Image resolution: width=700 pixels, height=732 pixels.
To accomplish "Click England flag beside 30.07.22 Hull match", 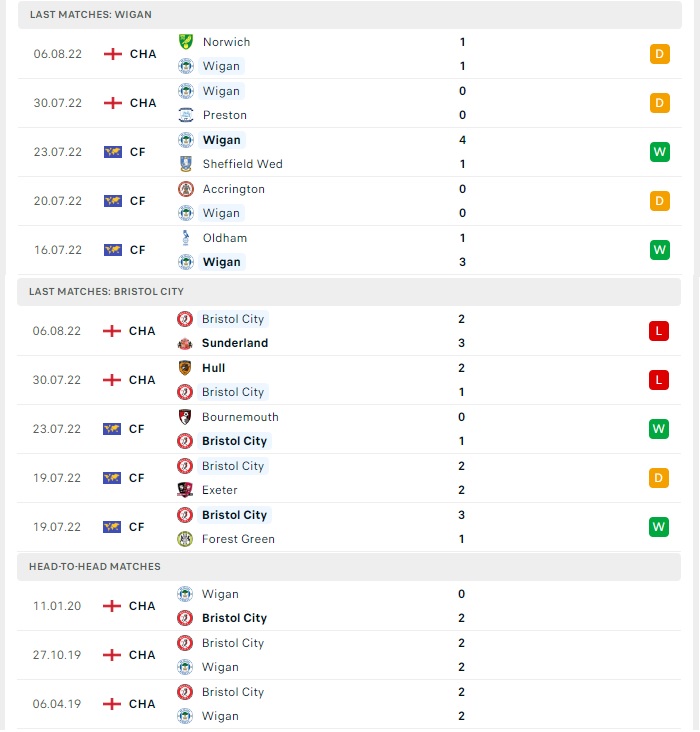I will click(112, 380).
